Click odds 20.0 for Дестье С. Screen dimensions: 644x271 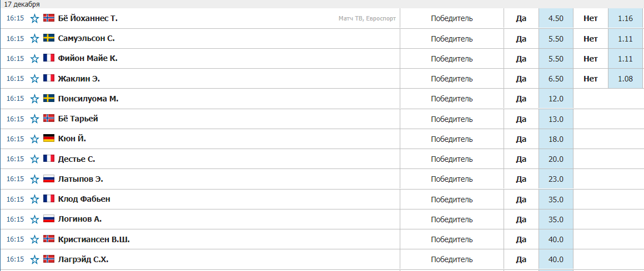click(556, 159)
